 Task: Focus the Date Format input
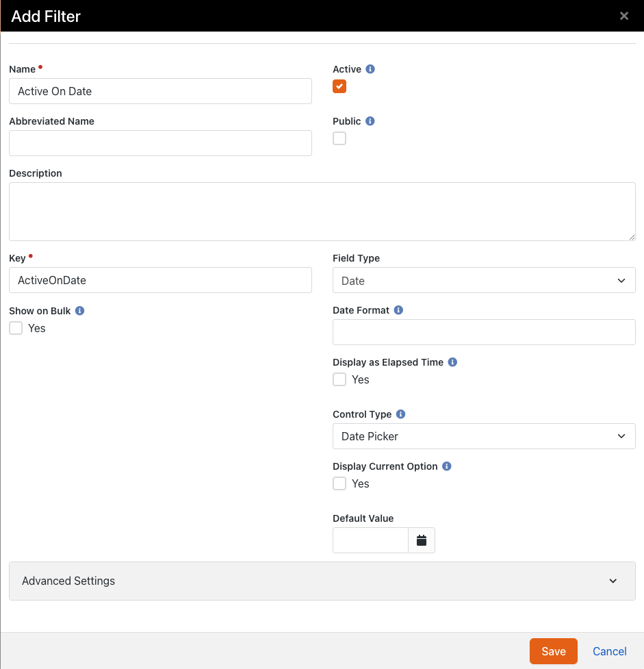(x=484, y=332)
